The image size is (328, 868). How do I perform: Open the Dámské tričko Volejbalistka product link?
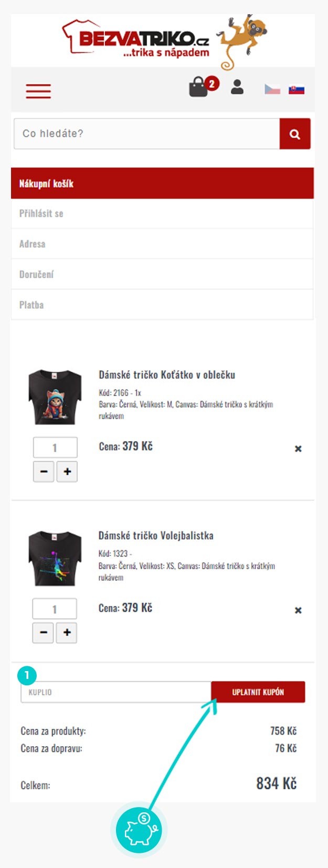[156, 536]
